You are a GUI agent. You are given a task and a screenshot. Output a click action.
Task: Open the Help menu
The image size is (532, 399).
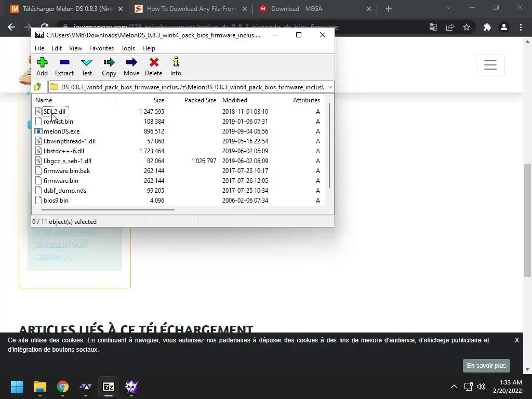[x=149, y=48]
